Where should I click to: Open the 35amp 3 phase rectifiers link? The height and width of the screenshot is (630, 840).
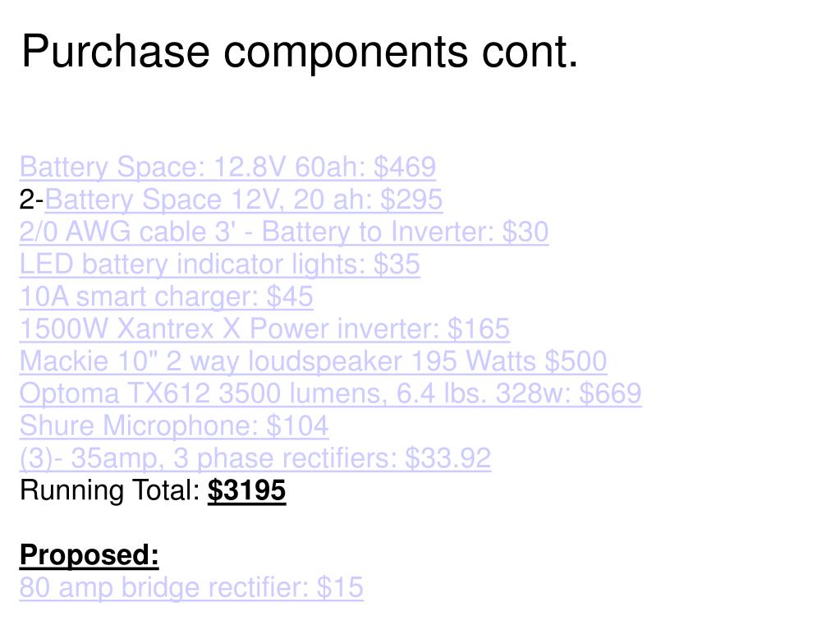pyautogui.click(x=255, y=458)
